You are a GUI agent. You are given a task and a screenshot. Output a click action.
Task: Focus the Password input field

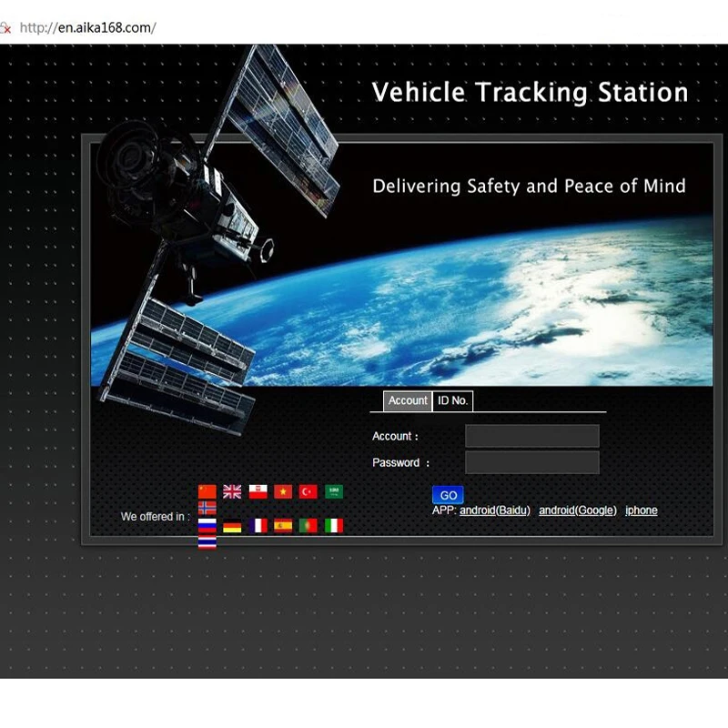click(532, 462)
